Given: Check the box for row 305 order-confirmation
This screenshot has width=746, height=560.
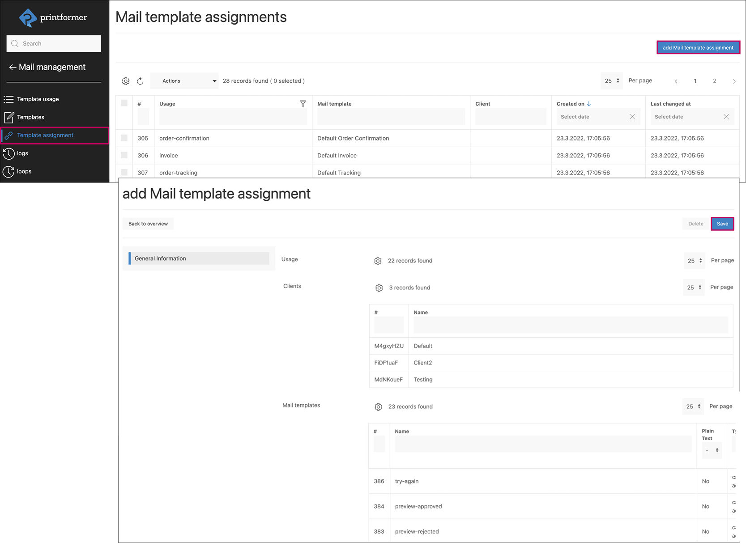Looking at the screenshot, I should (x=124, y=138).
